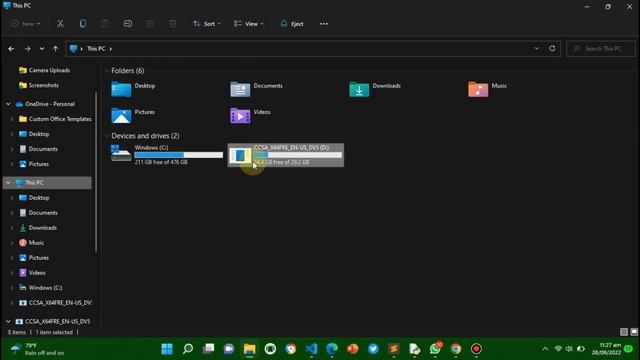Open Sublime Text from taskbar
640x360 pixels.
point(394,349)
